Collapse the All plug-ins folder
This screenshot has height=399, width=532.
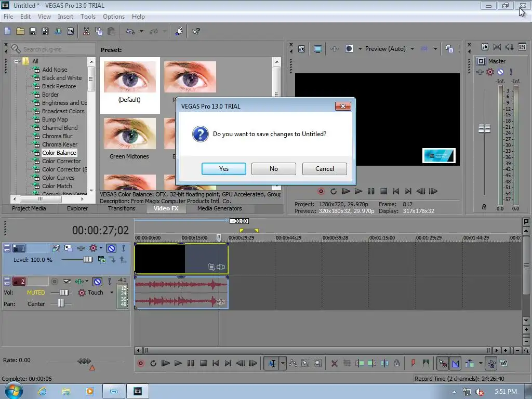click(16, 61)
